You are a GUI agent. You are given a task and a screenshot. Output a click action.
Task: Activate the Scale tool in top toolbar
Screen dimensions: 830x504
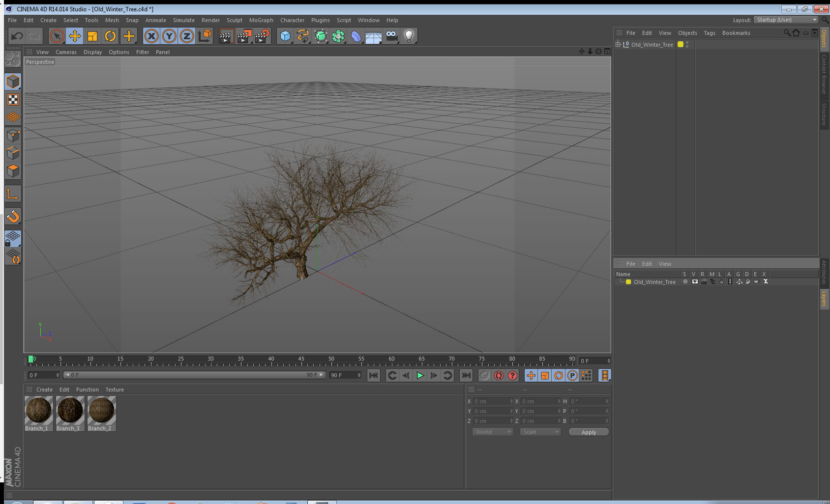pos(92,36)
